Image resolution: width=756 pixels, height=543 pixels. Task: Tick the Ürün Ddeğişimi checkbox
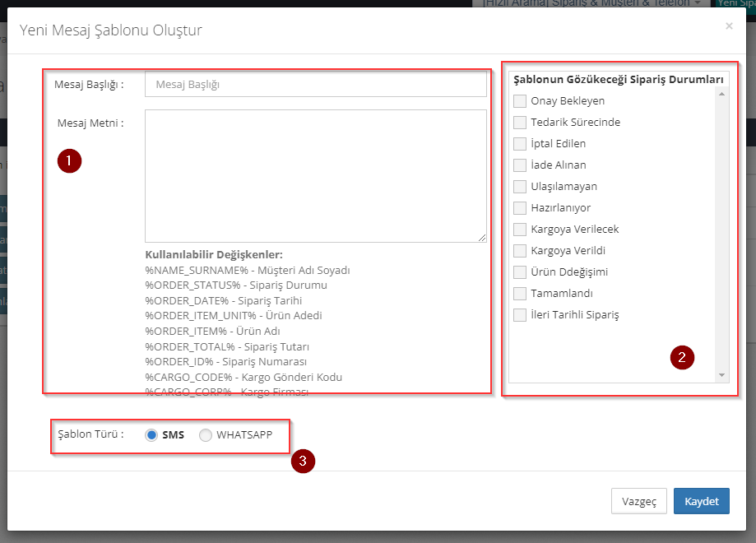[x=520, y=272]
